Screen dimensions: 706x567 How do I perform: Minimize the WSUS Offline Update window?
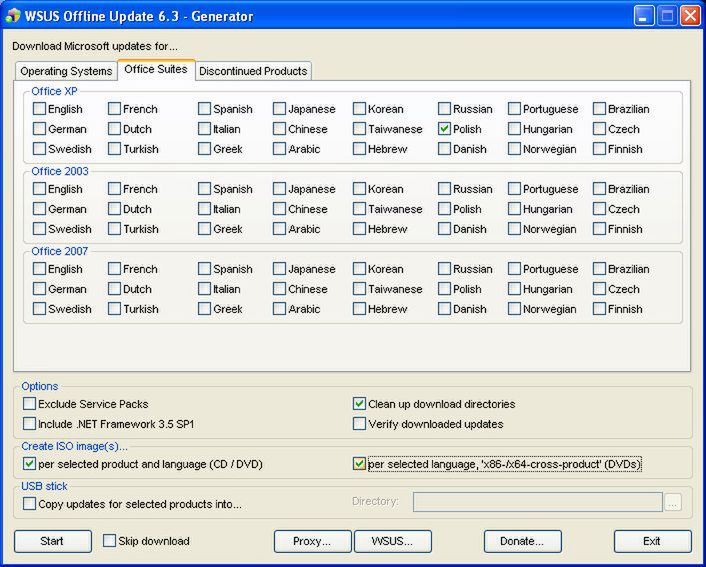click(644, 16)
